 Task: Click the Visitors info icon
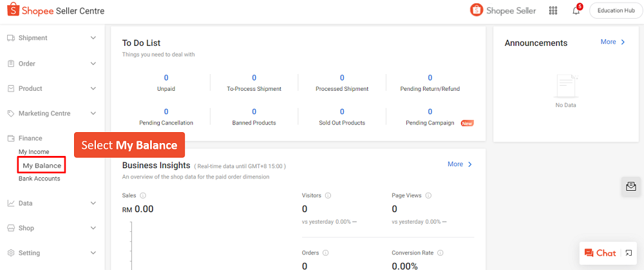coord(328,195)
